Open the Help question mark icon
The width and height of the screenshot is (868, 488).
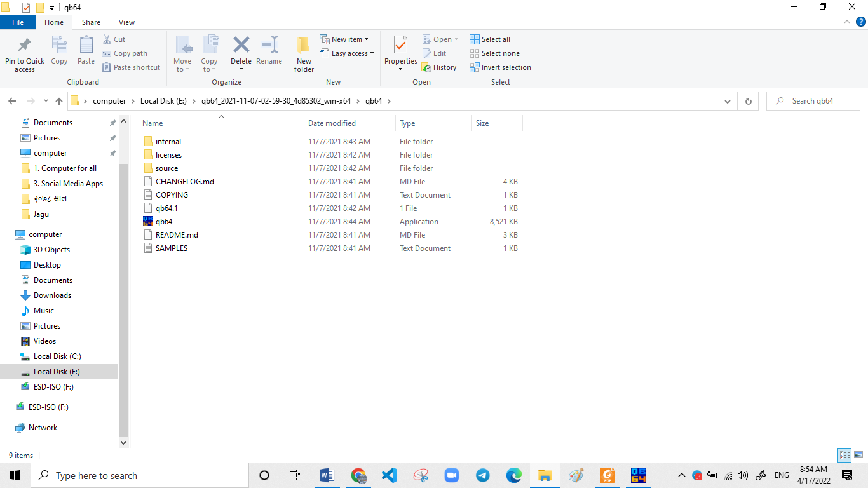click(x=860, y=22)
